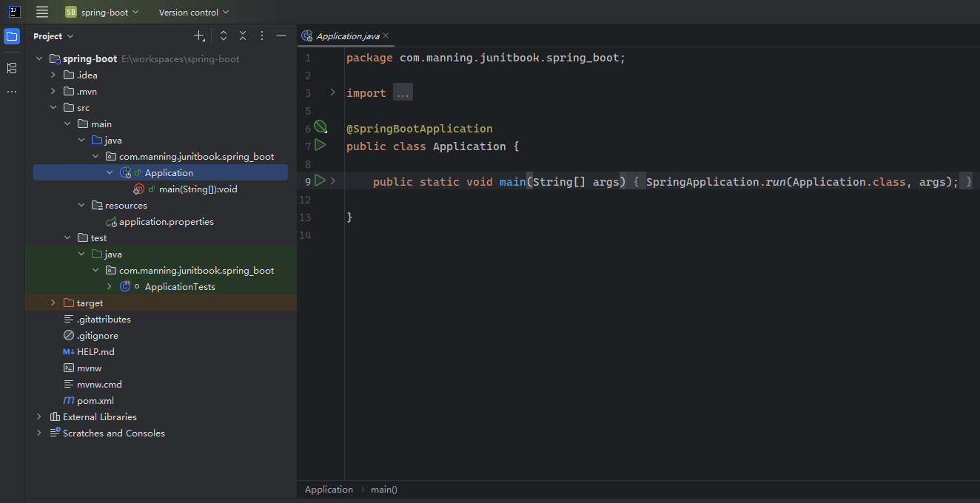Open the Project tool window folder icon

click(x=12, y=36)
